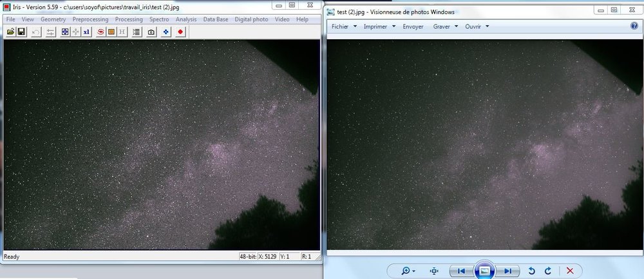The width and height of the screenshot is (644, 279).
Task: Start the slideshow in photo viewer
Action: 484,271
